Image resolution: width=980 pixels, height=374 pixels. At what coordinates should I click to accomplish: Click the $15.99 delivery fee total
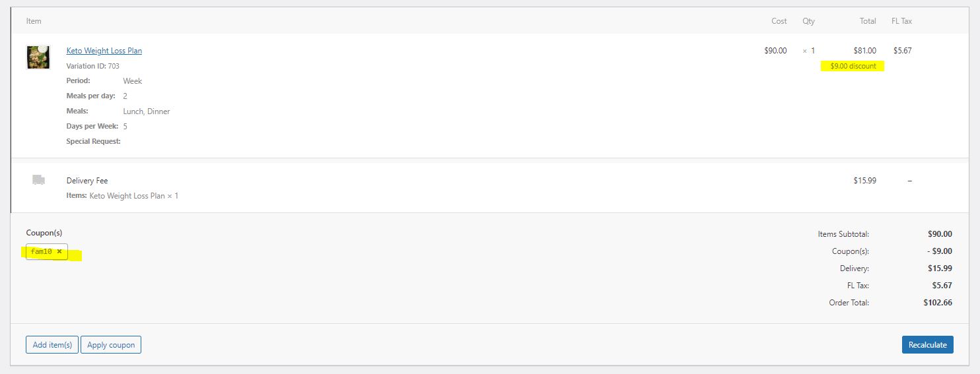[x=865, y=180]
